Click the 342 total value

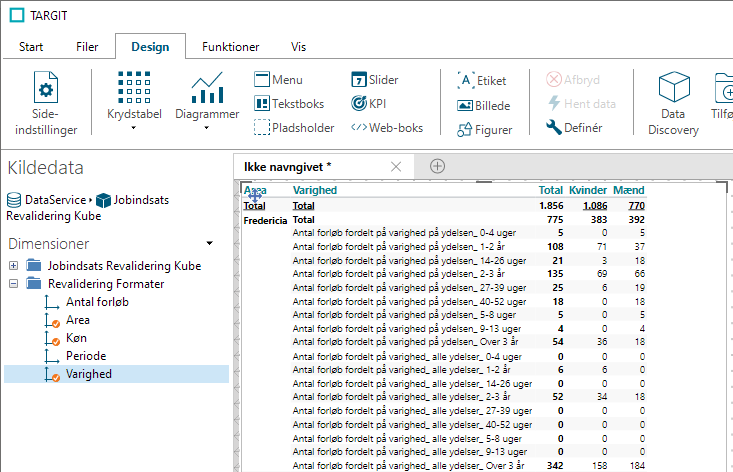click(x=555, y=466)
